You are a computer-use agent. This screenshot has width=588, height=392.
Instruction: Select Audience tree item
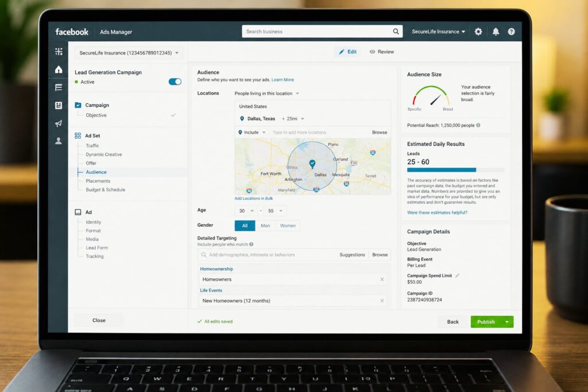point(96,172)
